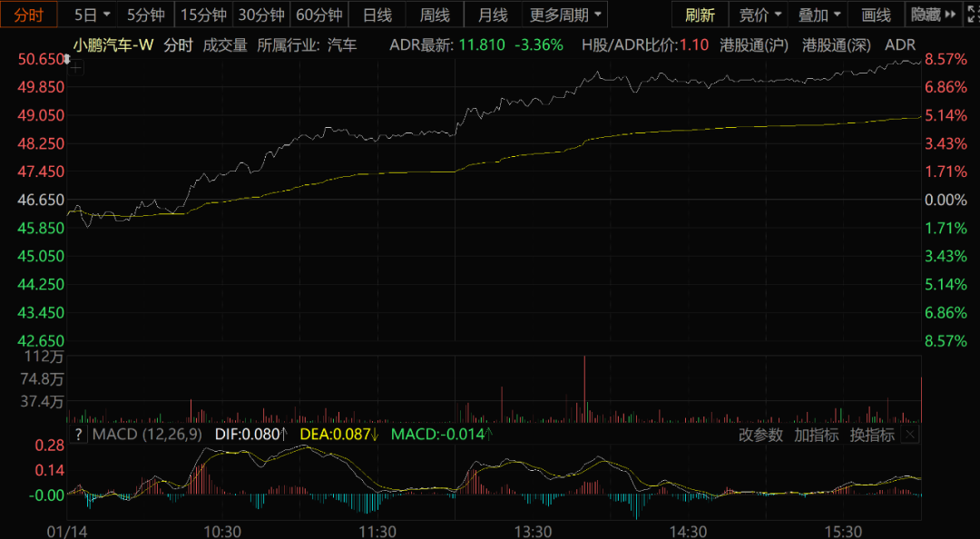980x539 pixels.
Task: Click the 成交量 volume label
Action: (x=225, y=45)
